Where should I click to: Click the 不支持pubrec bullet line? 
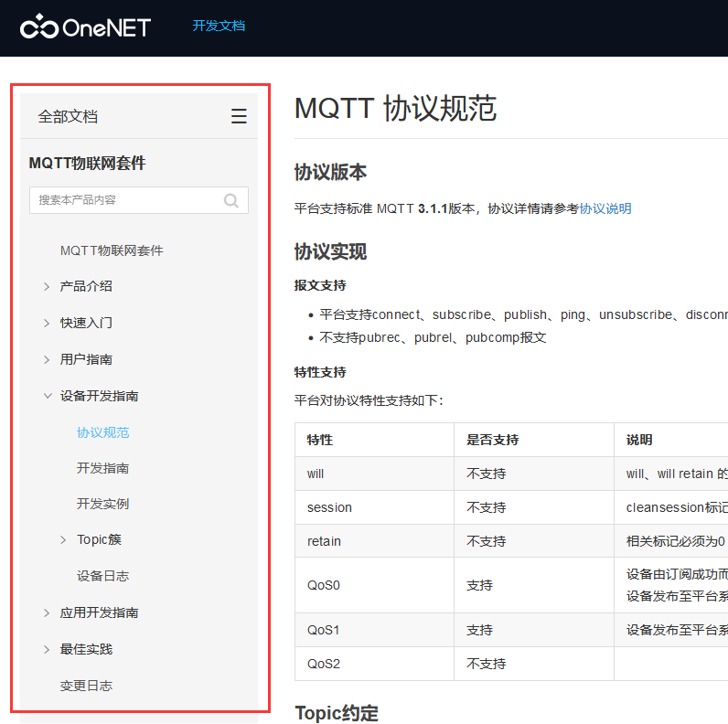point(433,337)
